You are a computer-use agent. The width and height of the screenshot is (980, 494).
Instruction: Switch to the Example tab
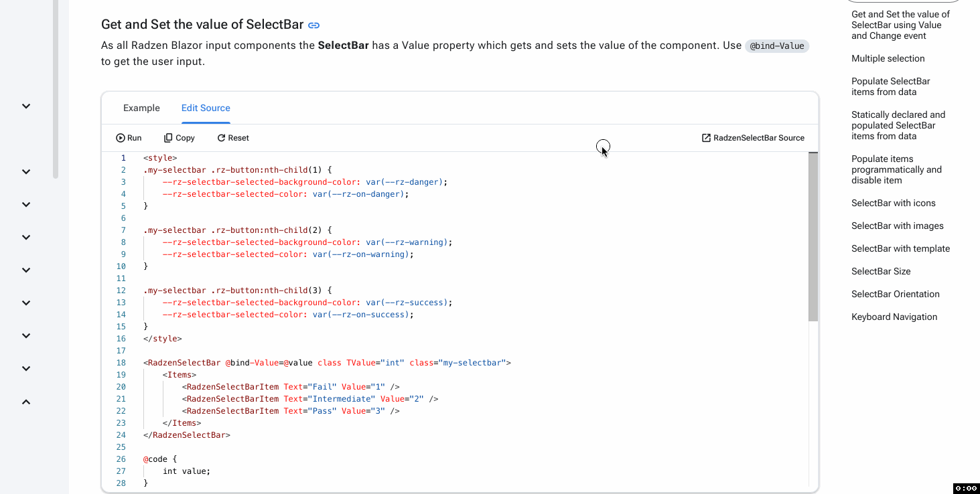pyautogui.click(x=141, y=108)
